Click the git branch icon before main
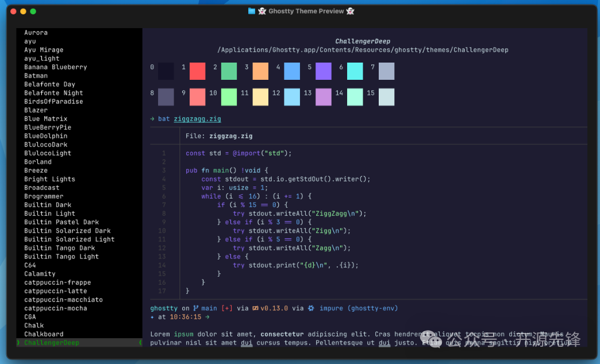The width and height of the screenshot is (600, 364). coord(195,308)
